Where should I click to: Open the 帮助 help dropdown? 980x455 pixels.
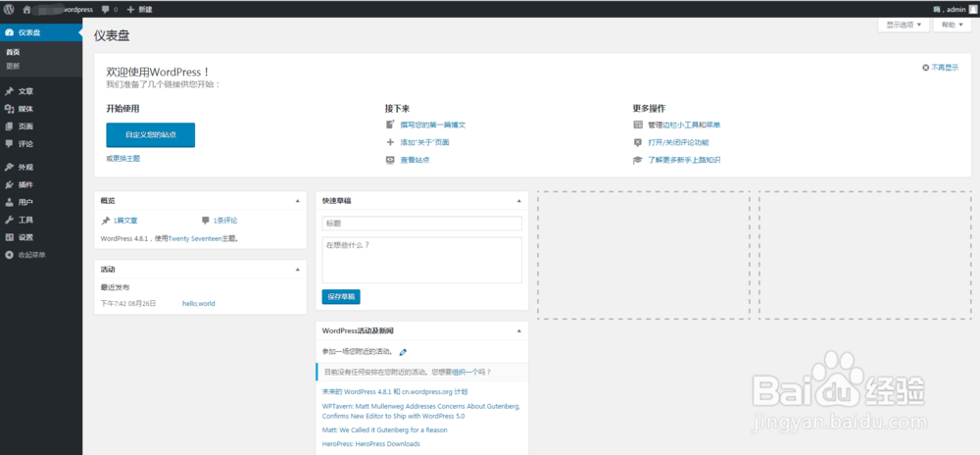(953, 25)
